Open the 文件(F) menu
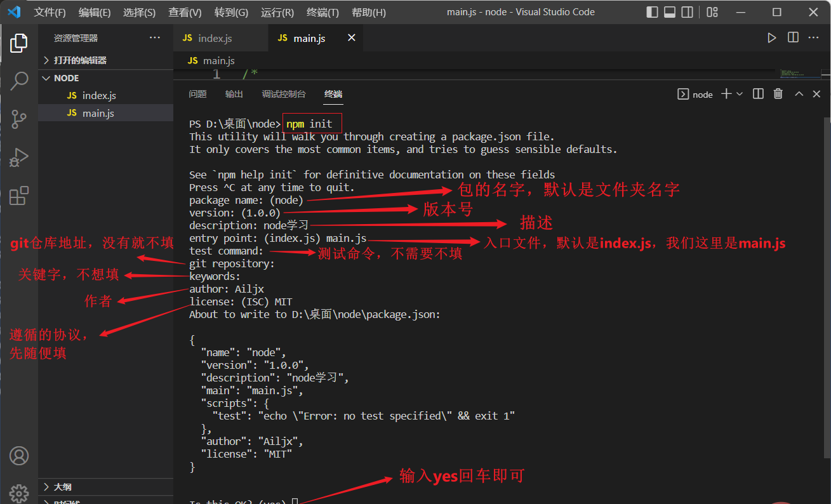The width and height of the screenshot is (831, 504). pos(50,12)
